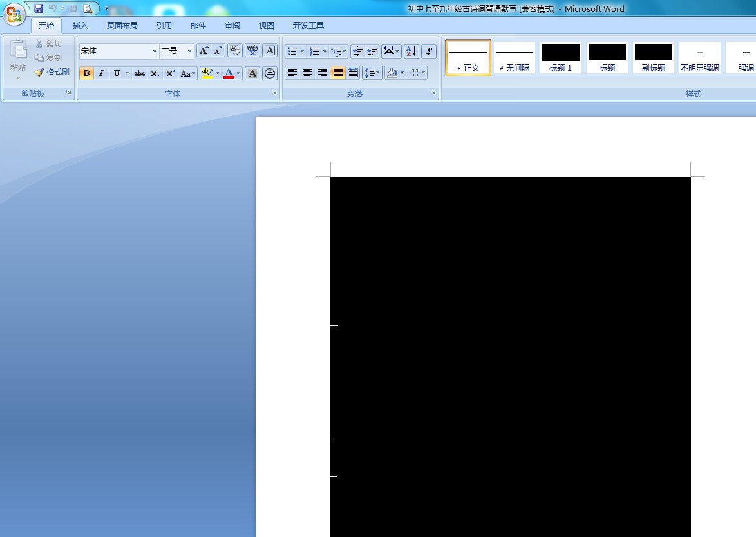The width and height of the screenshot is (756, 537).
Task: Switch to the 开始 tab
Action: tap(46, 26)
